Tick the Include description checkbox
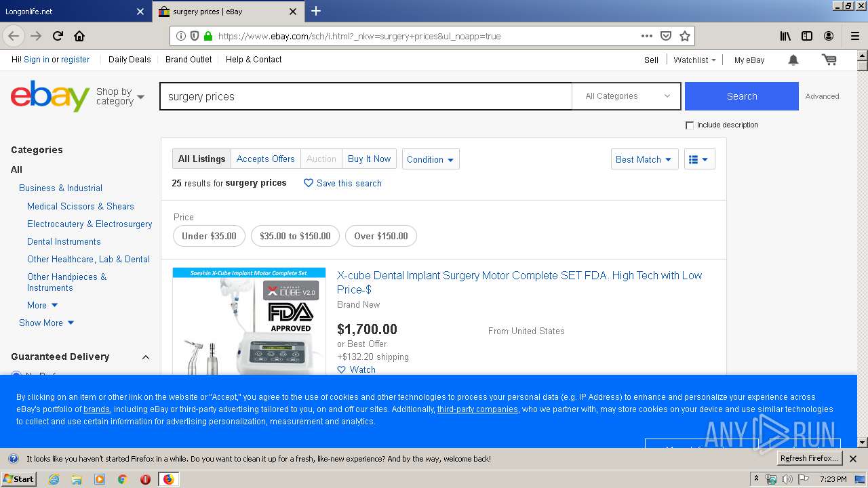The width and height of the screenshot is (868, 488). click(690, 125)
